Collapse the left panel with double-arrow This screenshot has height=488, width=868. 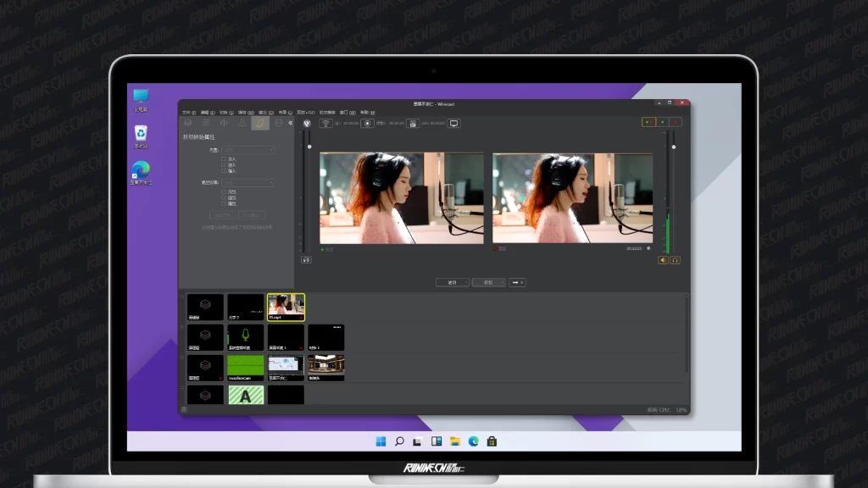click(x=290, y=123)
